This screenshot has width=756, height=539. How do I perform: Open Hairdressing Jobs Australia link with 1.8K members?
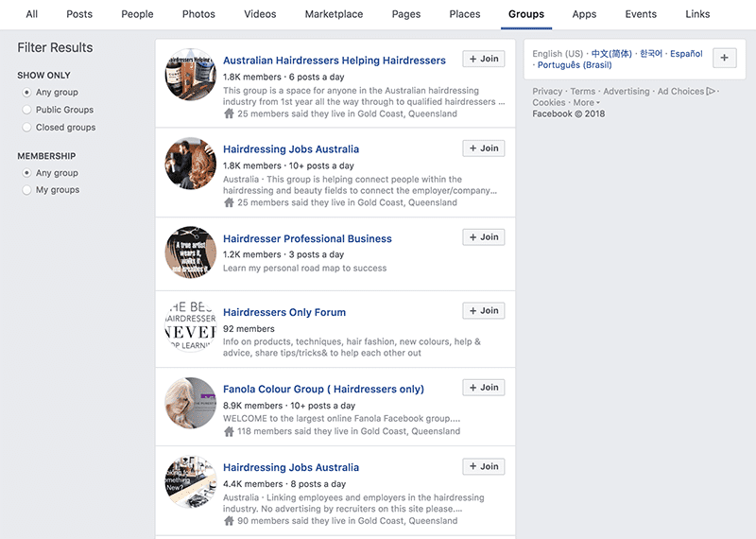coord(291,149)
